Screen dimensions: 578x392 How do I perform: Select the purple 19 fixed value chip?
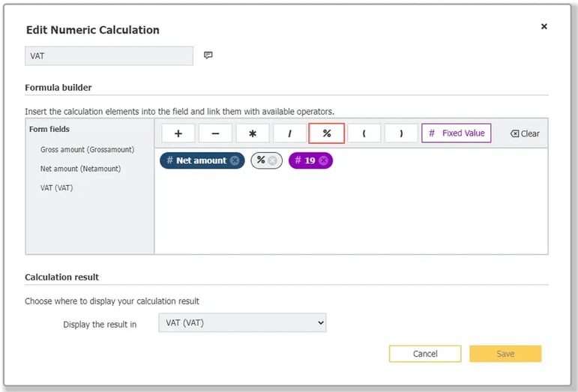(x=310, y=160)
